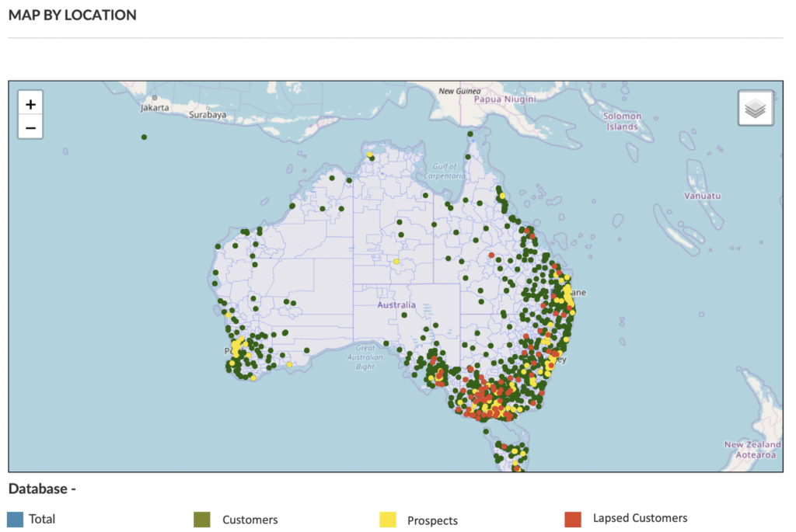Select the yellow prospect marker in central Australia
This screenshot has height=532, width=796.
point(396,262)
